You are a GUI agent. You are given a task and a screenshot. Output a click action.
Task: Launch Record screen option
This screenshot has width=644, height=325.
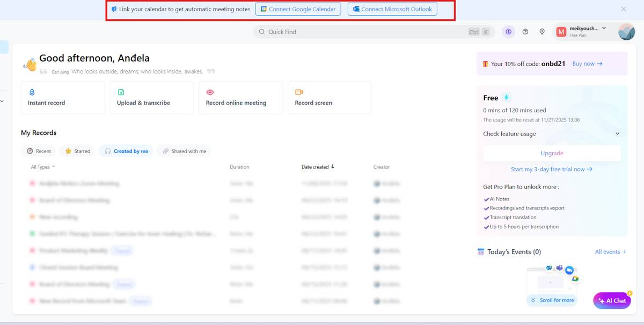point(330,97)
